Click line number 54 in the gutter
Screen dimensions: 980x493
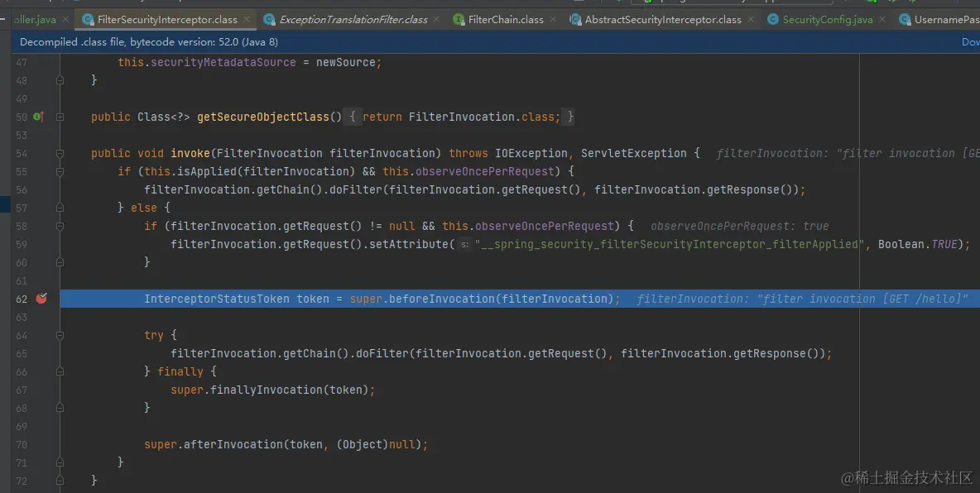22,153
